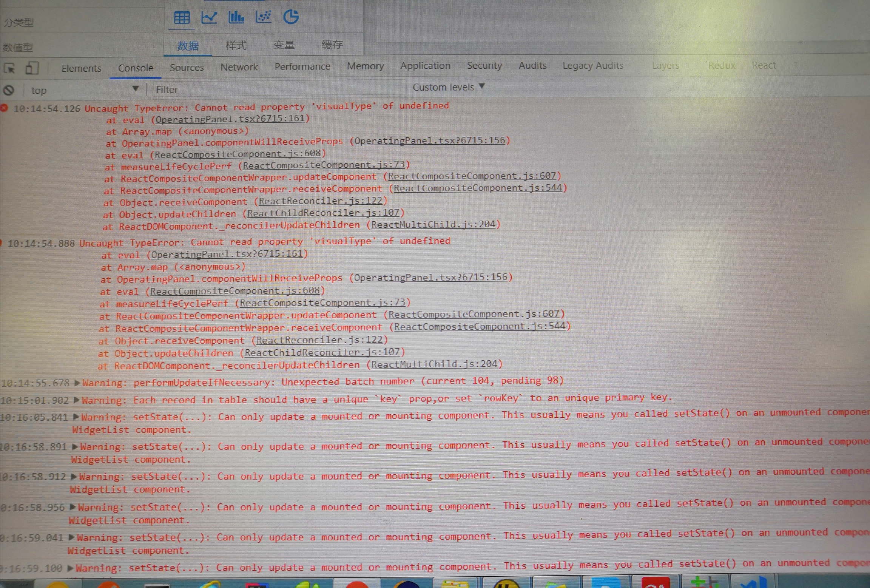Select the pie chart type icon
This screenshot has height=588, width=870.
(x=291, y=17)
